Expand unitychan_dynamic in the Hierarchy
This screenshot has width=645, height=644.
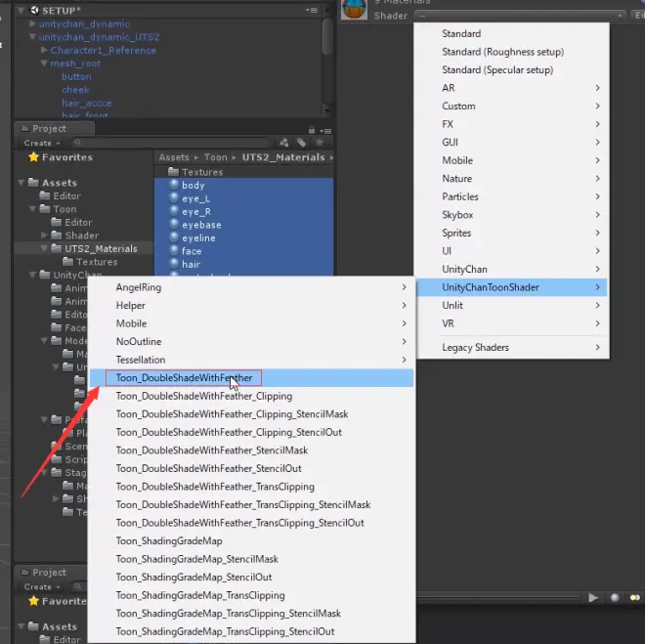tap(32, 23)
